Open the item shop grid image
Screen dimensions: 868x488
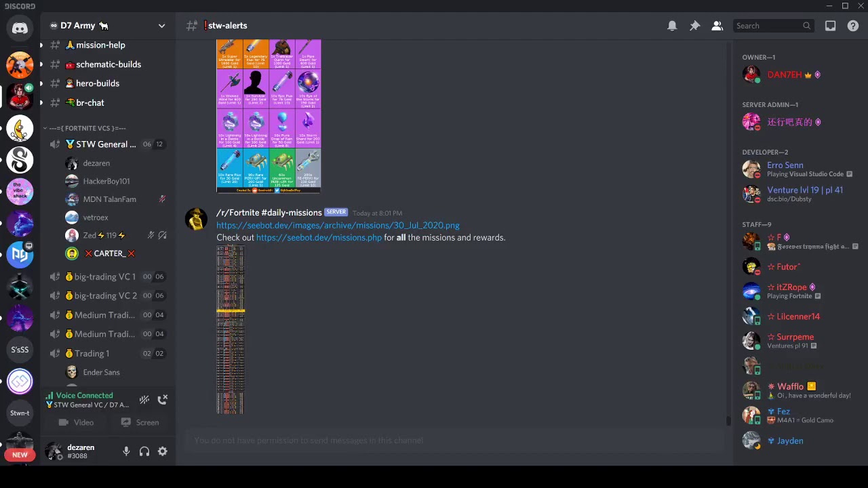(x=269, y=117)
